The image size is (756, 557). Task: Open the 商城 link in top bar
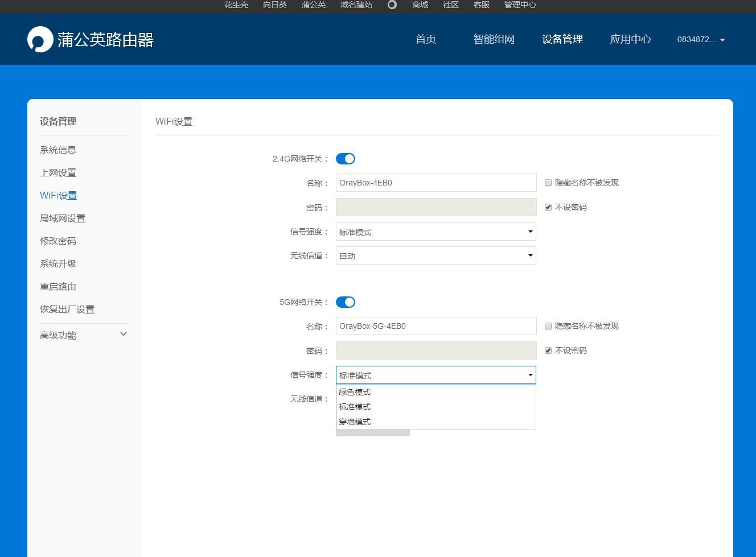(x=420, y=5)
